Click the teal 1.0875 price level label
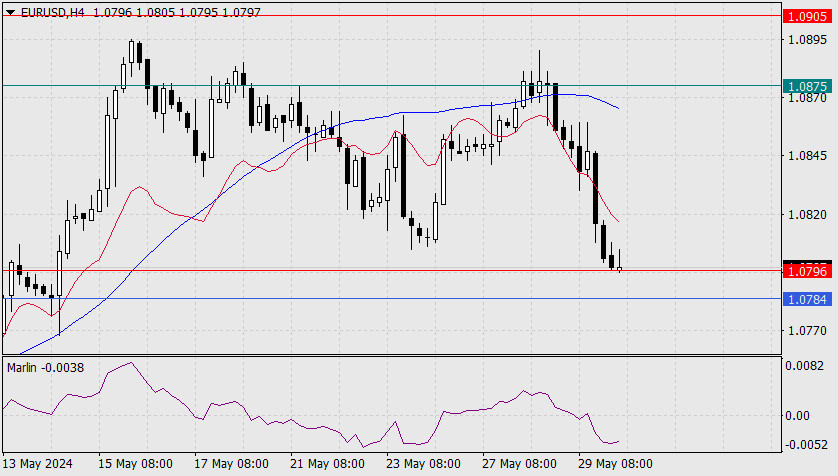 point(808,86)
